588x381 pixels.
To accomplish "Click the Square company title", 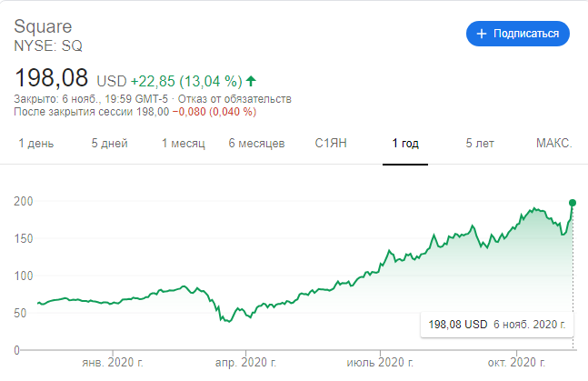I will pos(43,25).
